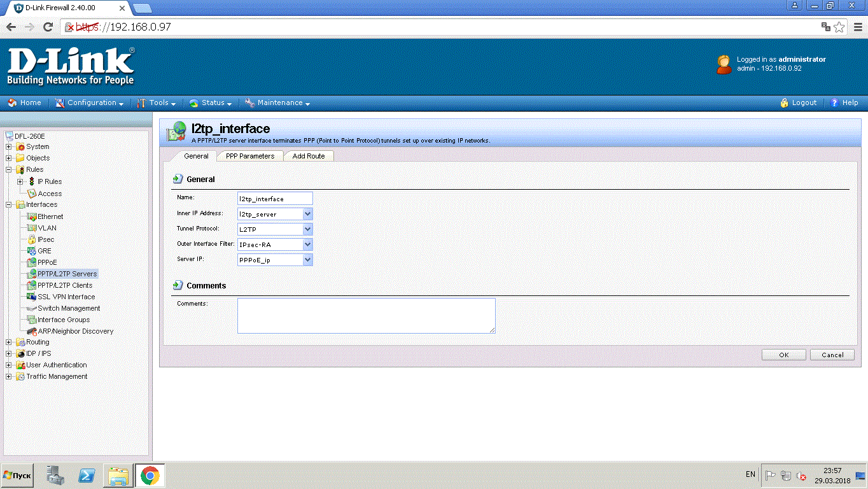Click the PPPoE interface icon
This screenshot has height=489, width=868.
32,262
